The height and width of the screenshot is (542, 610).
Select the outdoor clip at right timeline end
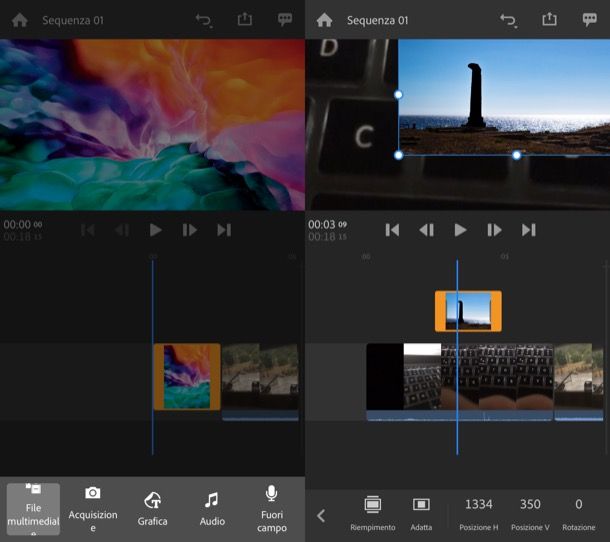[x=579, y=381]
